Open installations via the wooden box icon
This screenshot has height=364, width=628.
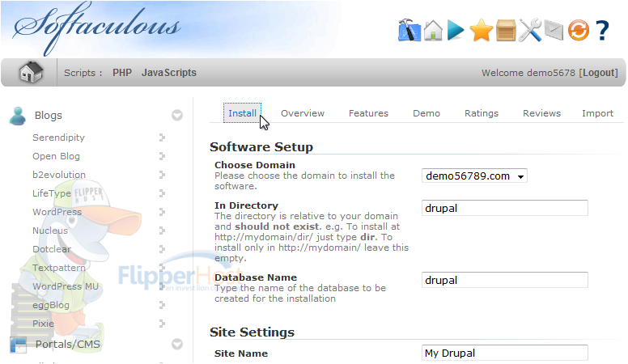point(506,31)
